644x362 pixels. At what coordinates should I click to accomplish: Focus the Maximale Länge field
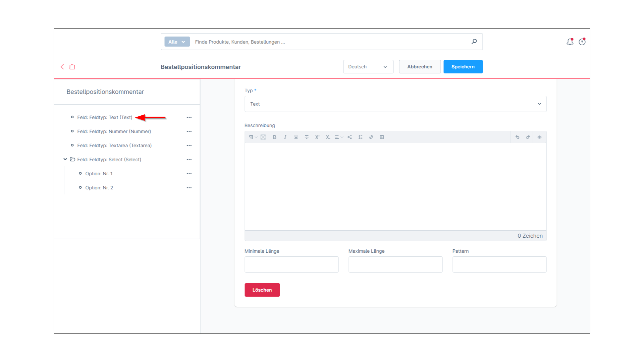(395, 264)
